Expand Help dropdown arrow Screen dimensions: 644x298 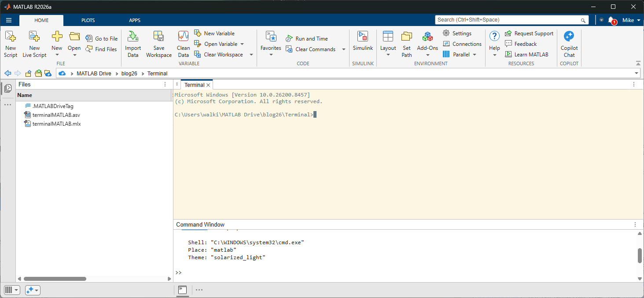point(494,55)
